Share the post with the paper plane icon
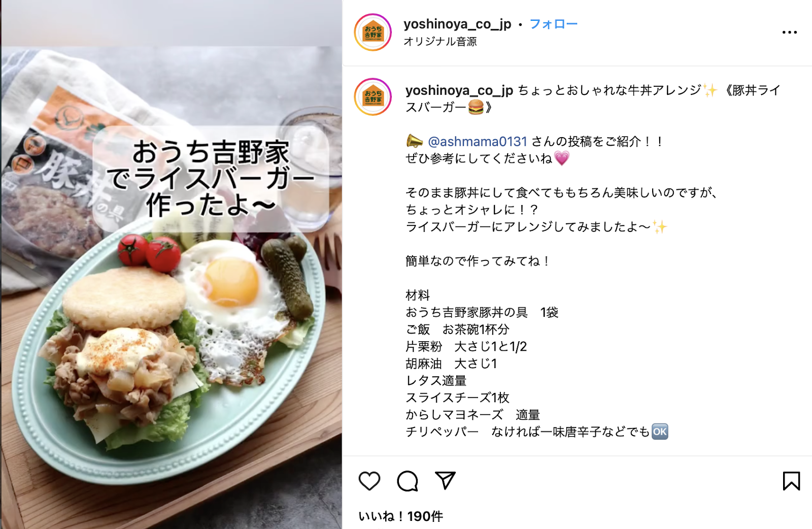812x529 pixels. point(445,480)
